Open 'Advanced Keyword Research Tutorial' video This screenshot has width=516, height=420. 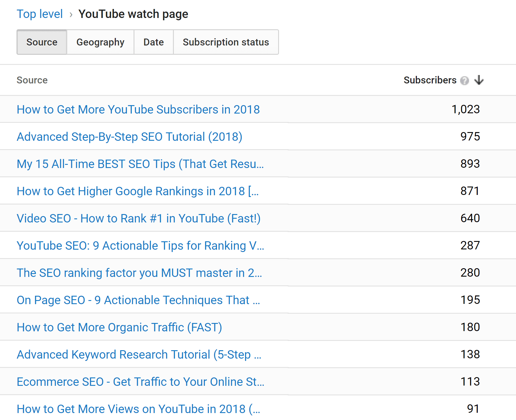(139, 355)
